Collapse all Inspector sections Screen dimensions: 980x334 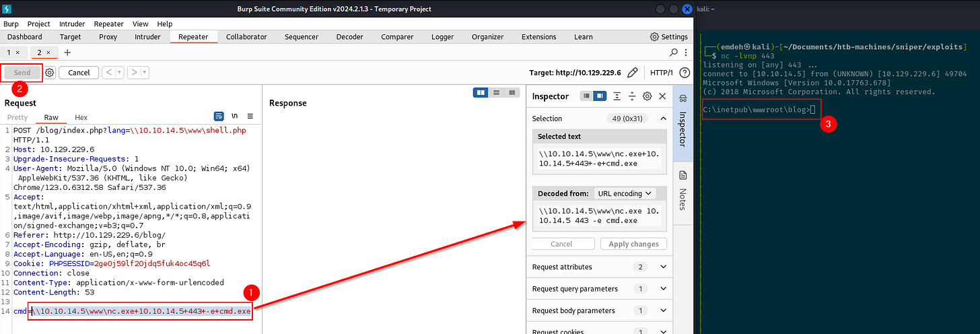pyautogui.click(x=632, y=96)
